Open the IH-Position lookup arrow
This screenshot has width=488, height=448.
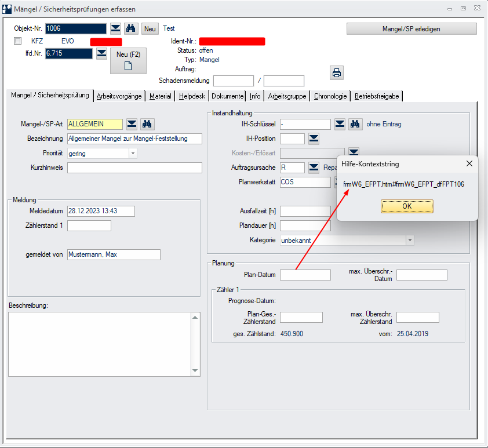click(314, 138)
